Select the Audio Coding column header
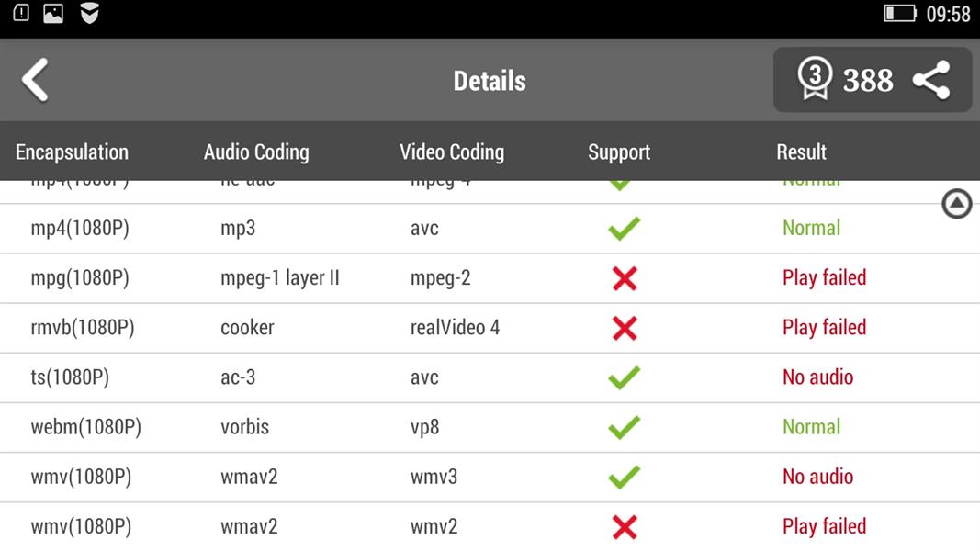980x551 pixels. pyautogui.click(x=256, y=152)
